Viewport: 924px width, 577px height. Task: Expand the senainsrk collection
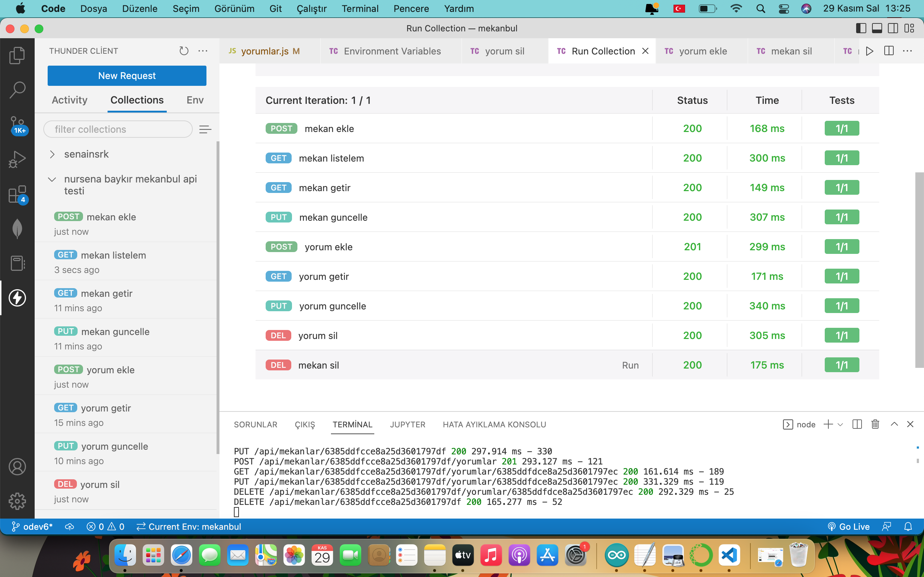tap(52, 154)
